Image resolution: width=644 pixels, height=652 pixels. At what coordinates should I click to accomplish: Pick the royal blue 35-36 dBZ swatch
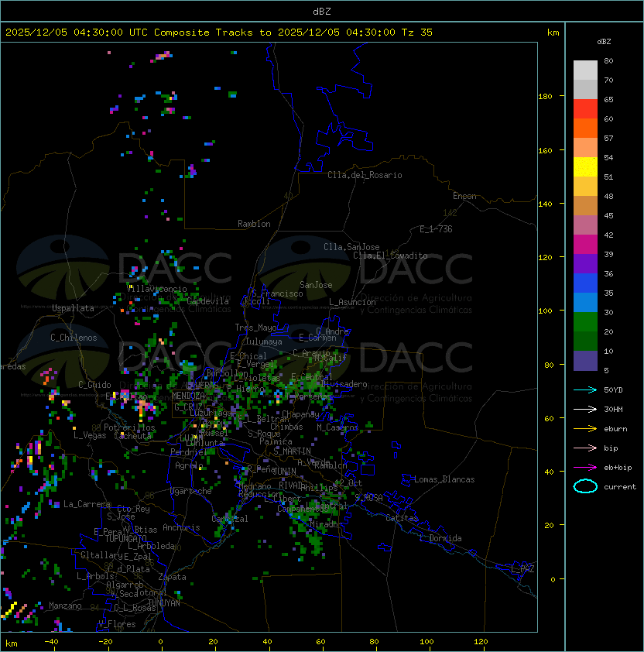[x=585, y=283]
